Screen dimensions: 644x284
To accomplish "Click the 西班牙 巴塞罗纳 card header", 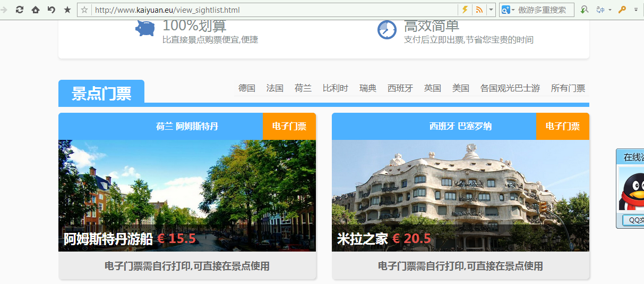I will (460, 126).
